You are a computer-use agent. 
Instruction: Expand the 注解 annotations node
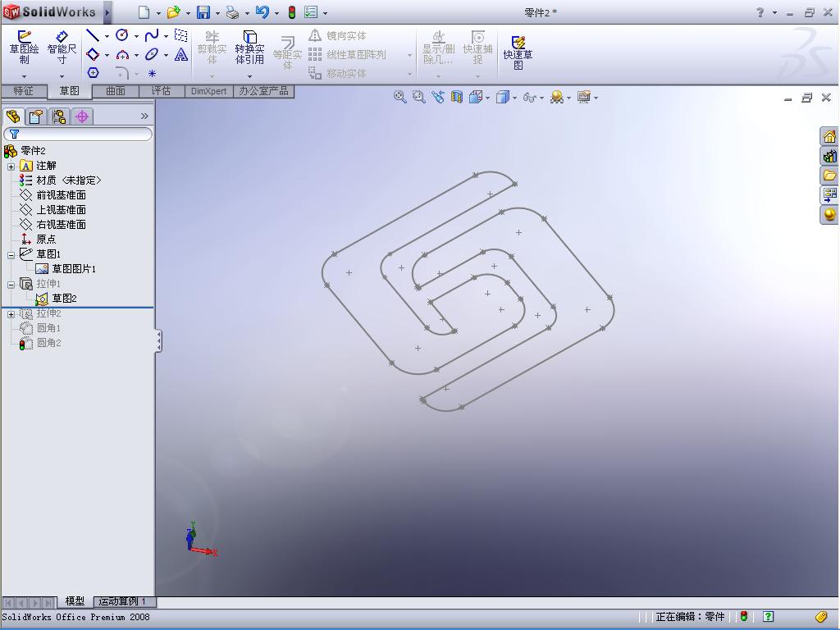pos(11,167)
